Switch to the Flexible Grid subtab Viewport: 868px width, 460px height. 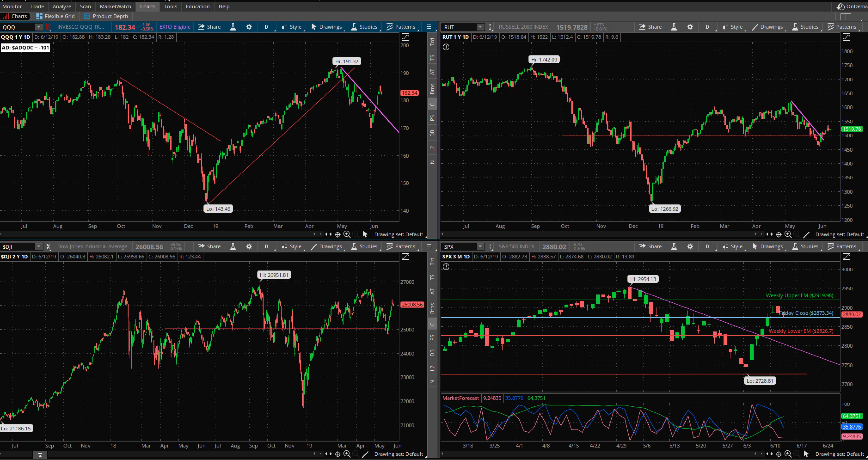[56, 16]
